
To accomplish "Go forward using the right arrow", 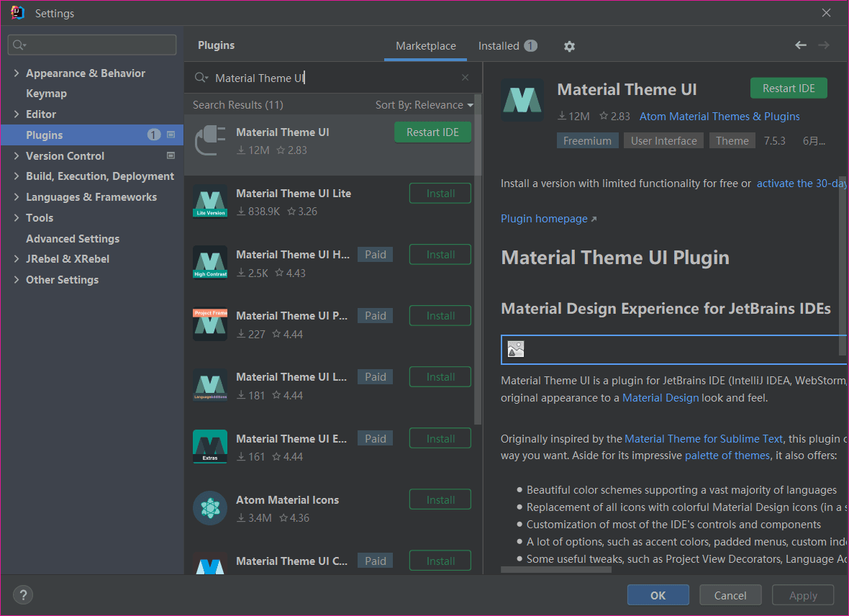I will click(x=824, y=45).
